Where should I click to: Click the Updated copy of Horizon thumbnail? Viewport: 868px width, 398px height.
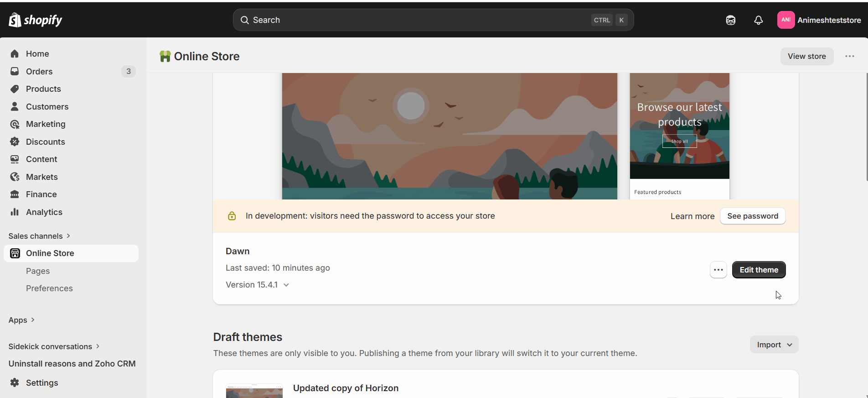click(x=254, y=391)
